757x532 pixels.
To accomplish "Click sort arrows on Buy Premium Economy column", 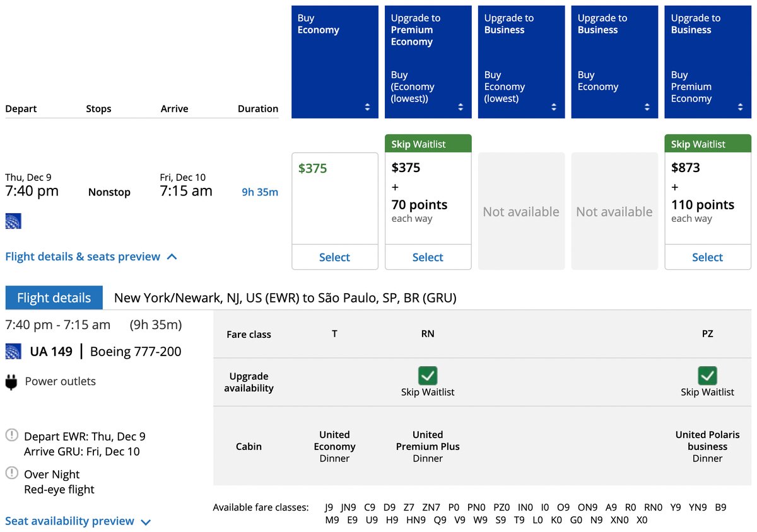I will [740, 107].
